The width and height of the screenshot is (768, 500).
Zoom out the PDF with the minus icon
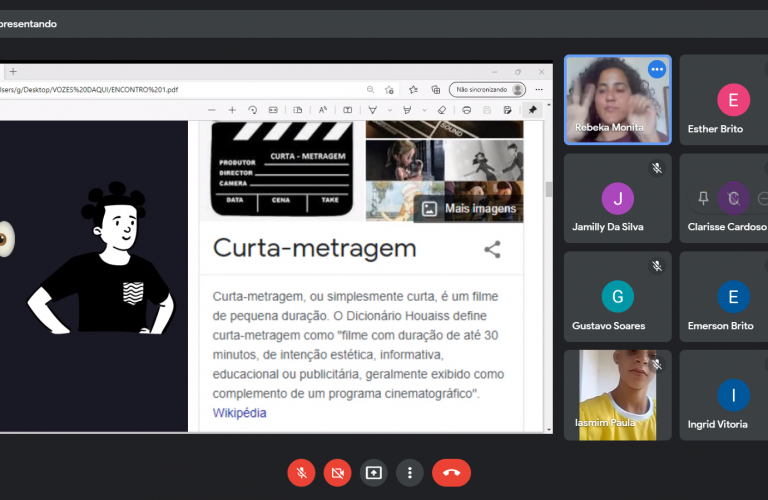pyautogui.click(x=211, y=110)
